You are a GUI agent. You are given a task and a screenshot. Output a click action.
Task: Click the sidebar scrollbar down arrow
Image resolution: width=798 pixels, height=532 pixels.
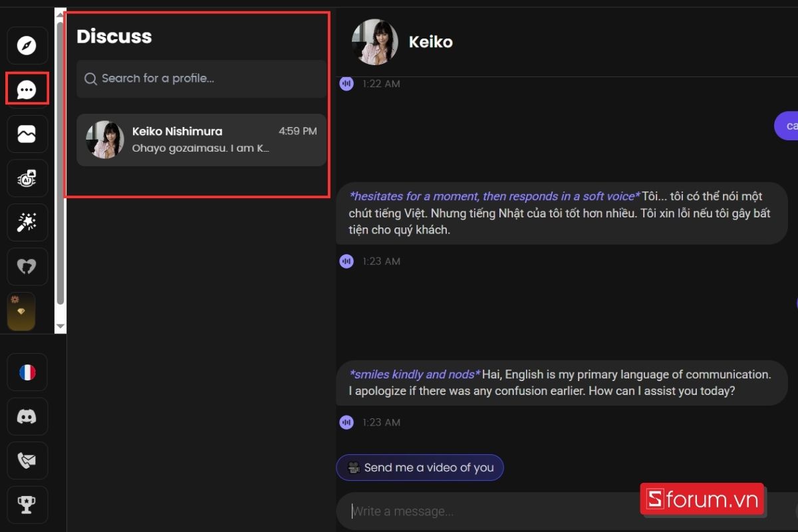coord(61,327)
